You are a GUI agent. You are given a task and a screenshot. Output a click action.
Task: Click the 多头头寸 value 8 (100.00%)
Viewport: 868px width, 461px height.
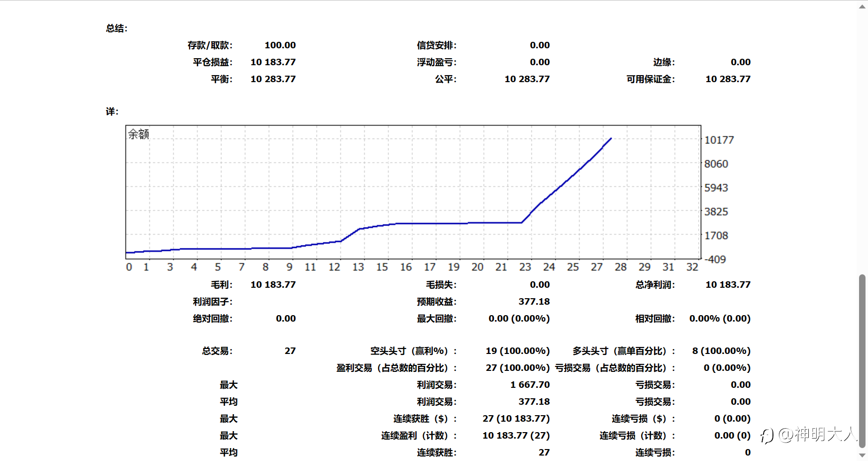(x=721, y=351)
